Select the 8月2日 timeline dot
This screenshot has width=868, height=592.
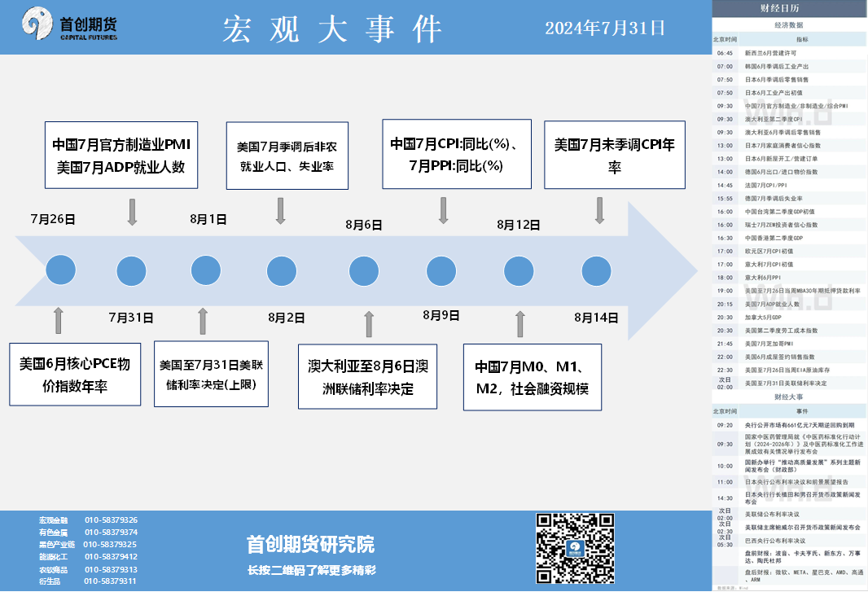pos(281,271)
